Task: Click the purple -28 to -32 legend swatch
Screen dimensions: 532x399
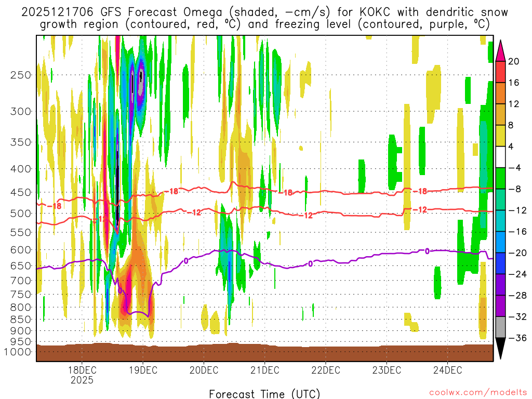Action: tap(500, 306)
